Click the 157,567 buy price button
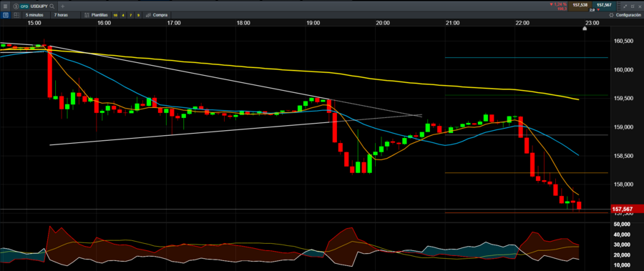The width and height of the screenshot is (644, 271). click(x=604, y=6)
